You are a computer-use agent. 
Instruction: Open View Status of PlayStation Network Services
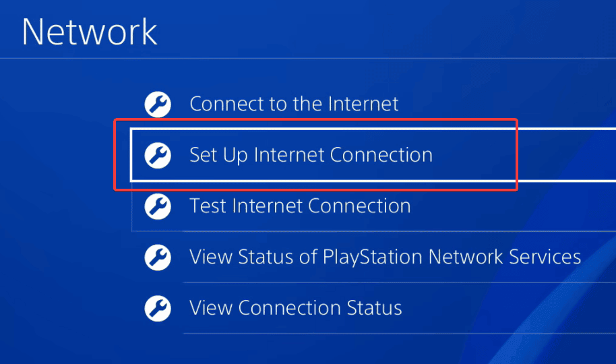tap(385, 257)
